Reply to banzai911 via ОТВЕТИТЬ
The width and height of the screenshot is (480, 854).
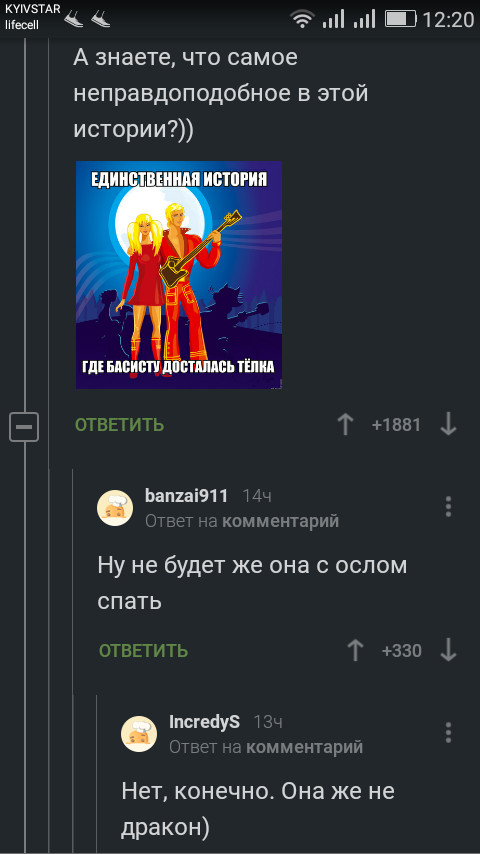tap(143, 651)
